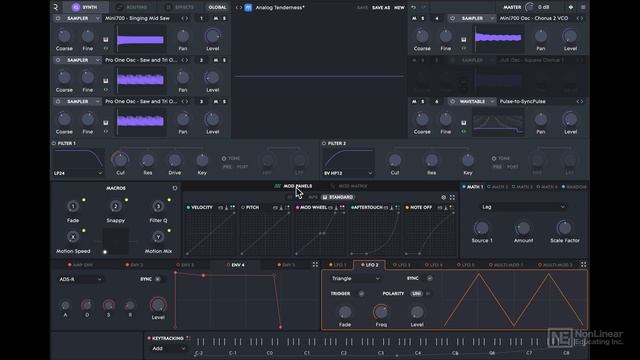Image resolution: width=640 pixels, height=360 pixels.
Task: Open the Keytracking Add mode dropdown
Action: point(169,349)
